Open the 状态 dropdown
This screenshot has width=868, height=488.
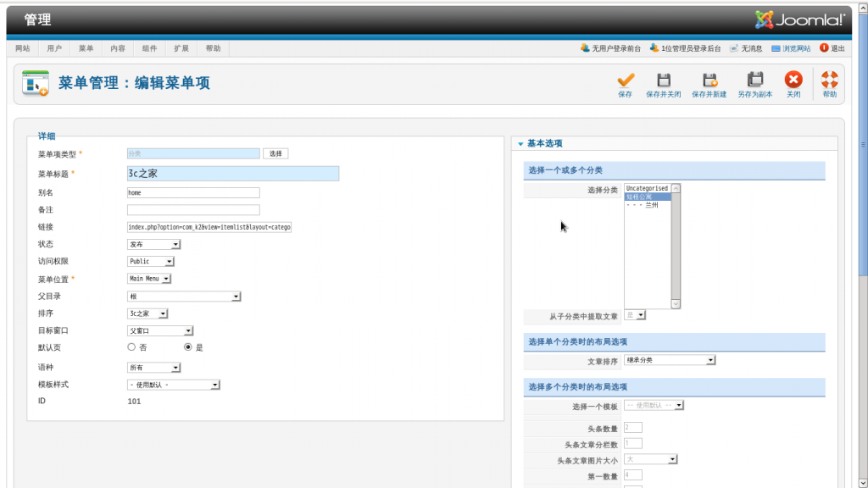[x=154, y=244]
